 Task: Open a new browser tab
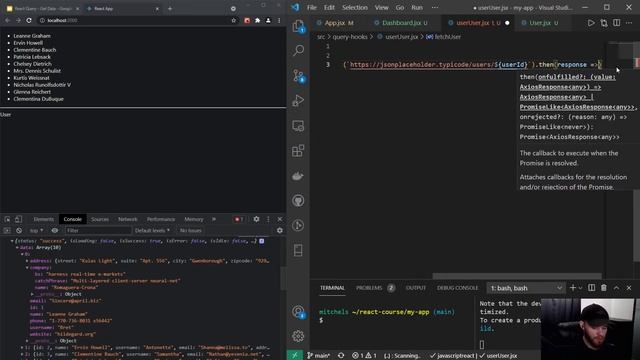tap(170, 8)
